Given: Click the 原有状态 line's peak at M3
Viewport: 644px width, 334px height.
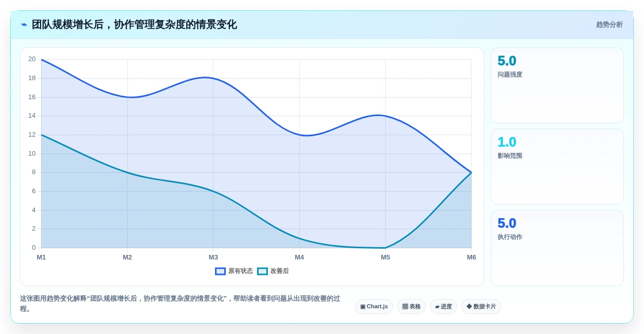Looking at the screenshot, I should (x=213, y=78).
